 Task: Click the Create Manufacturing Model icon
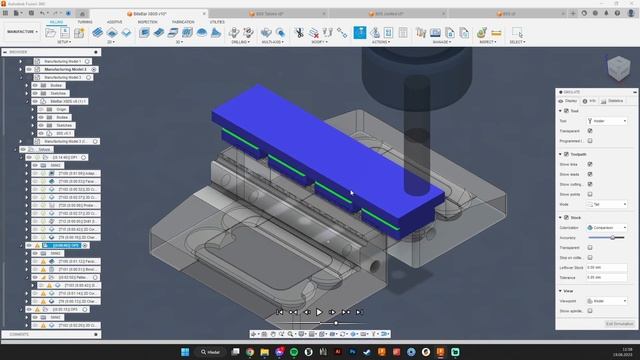coord(79,33)
